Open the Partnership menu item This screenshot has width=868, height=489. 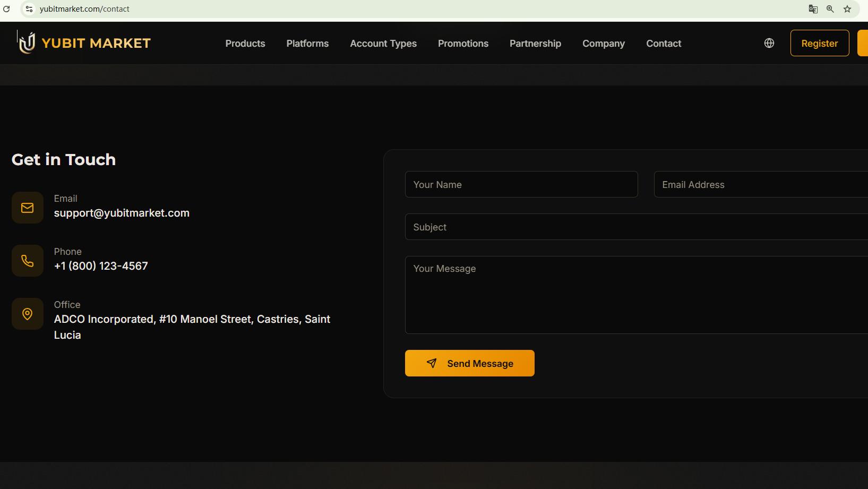(x=535, y=44)
